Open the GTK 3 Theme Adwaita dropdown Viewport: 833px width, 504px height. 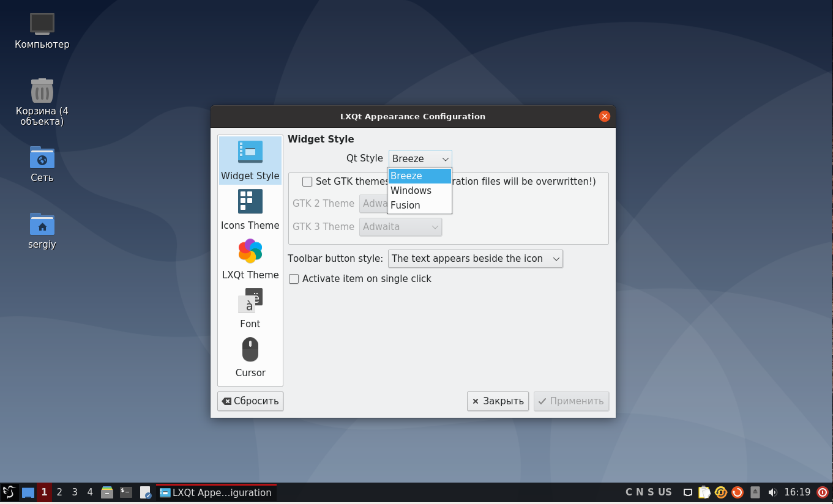[x=400, y=227]
